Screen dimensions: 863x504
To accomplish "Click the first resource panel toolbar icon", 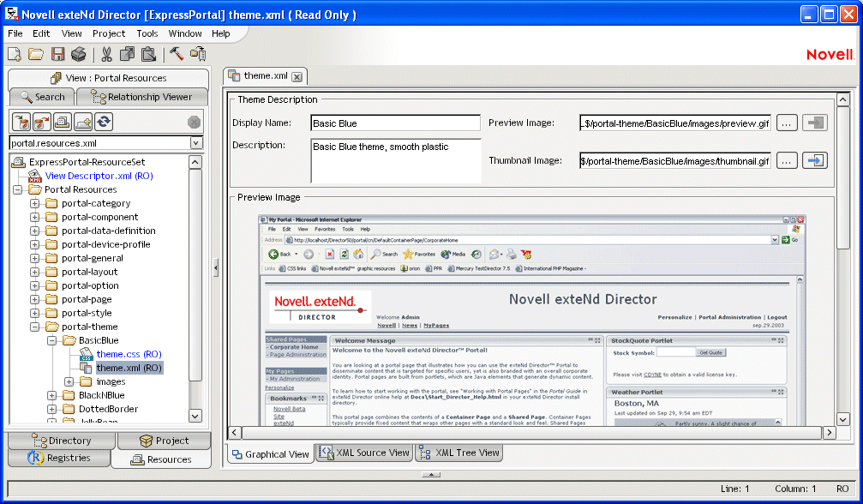I will (x=21, y=122).
